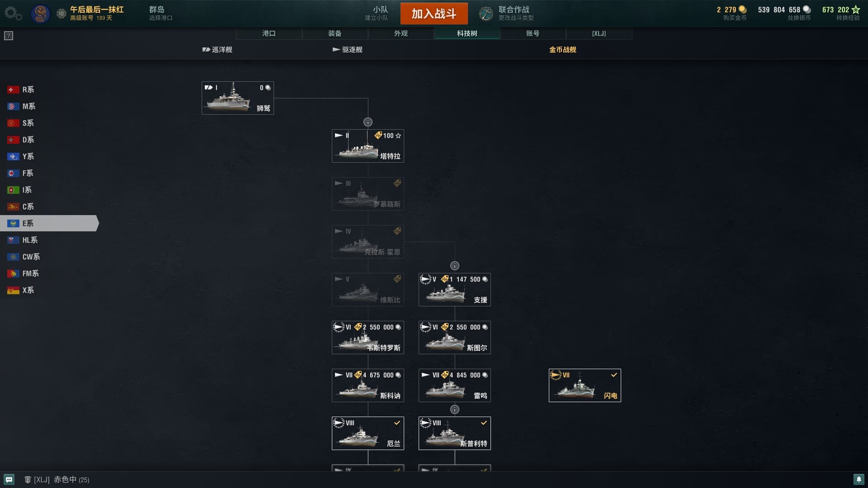This screenshot has width=868, height=488.
Task: Select the 闪电 premium ship thumbnail
Action: coord(585,385)
